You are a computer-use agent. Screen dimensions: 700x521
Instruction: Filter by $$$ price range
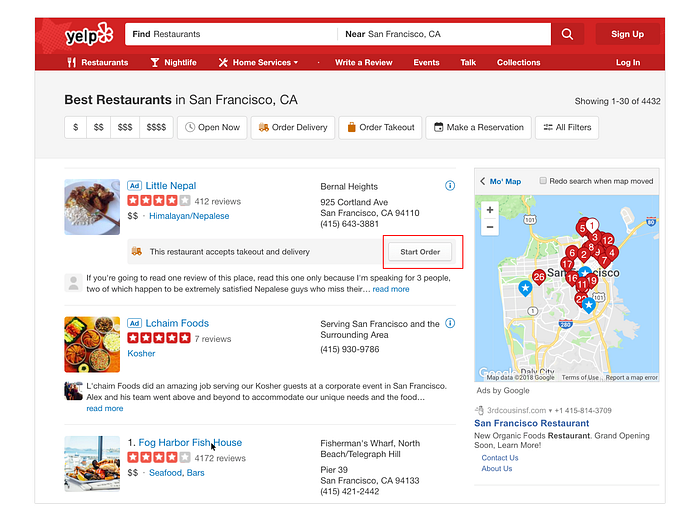[x=125, y=128]
